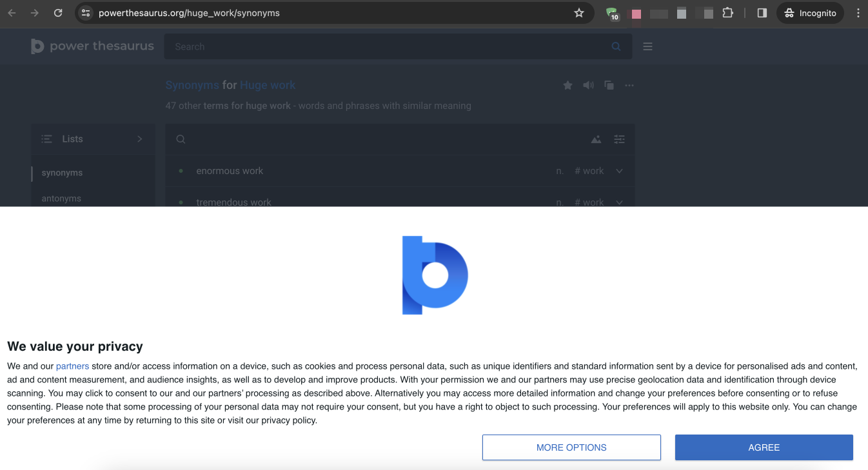Open the hamburger menu beside search
Image resolution: width=868 pixels, height=470 pixels.
[x=647, y=46]
